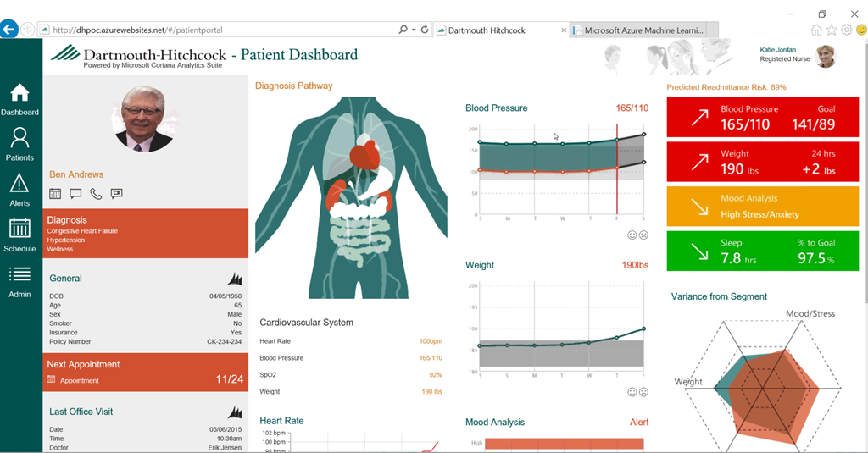
Task: Click the happy face under Weight chart
Action: tap(632, 392)
